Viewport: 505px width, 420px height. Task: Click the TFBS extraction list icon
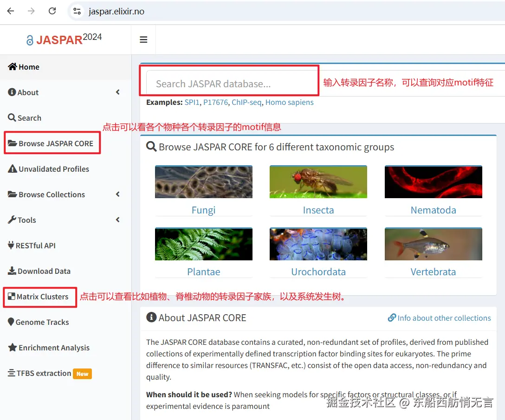coord(11,373)
